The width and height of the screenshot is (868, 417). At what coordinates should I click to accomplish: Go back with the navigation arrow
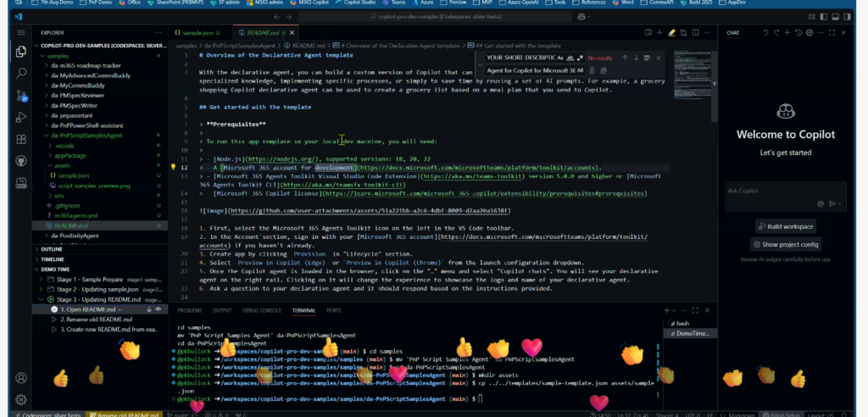click(x=277, y=17)
